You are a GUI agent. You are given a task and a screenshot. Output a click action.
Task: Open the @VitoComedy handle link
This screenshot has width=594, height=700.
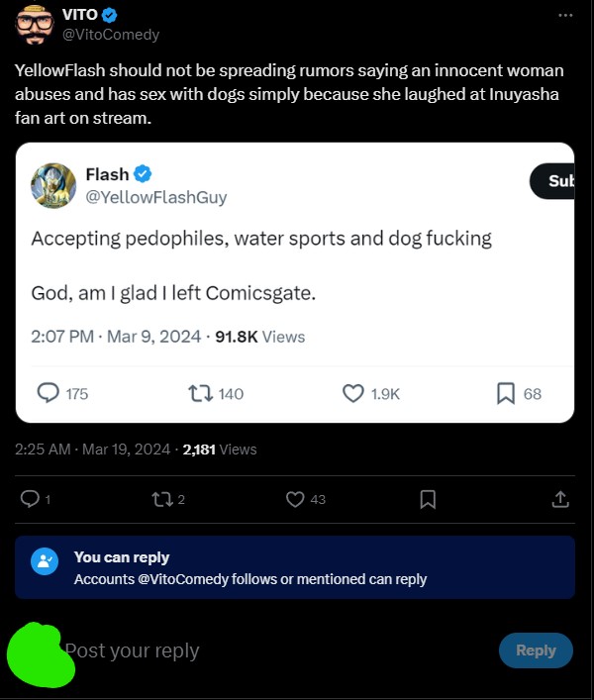click(111, 35)
